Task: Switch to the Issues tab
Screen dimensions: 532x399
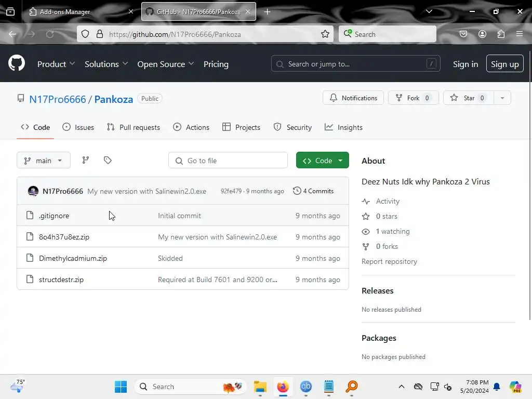Action: pos(78,127)
